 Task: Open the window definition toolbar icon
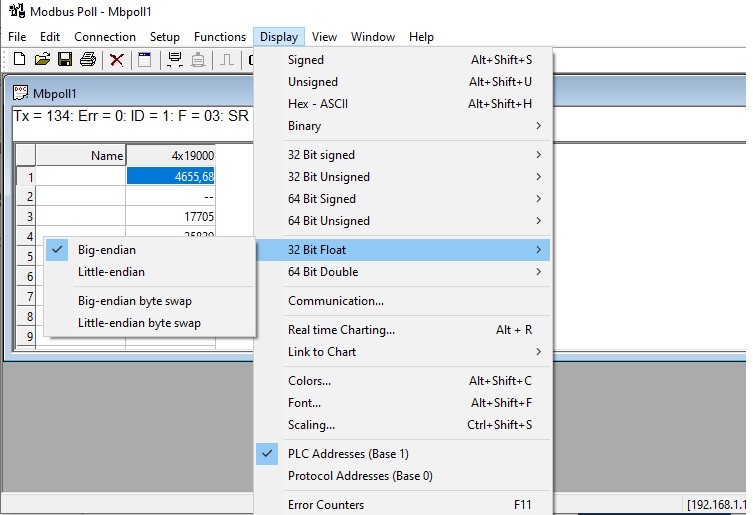pos(145,60)
